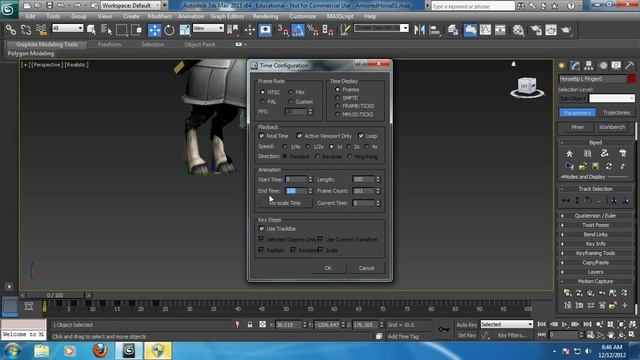Click Cancel in Time Configuration
Image resolution: width=640 pixels, height=360 pixels.
pyautogui.click(x=366, y=268)
